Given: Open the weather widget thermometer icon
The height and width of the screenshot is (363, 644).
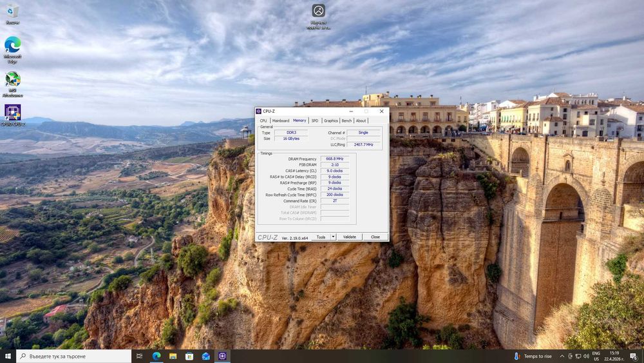Looking at the screenshot, I should 516,356.
